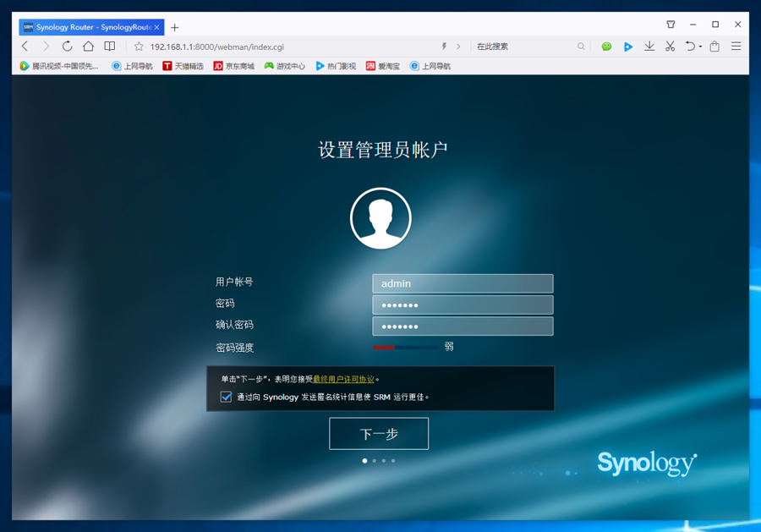Open the 天猫精选 bookmark

pos(183,66)
